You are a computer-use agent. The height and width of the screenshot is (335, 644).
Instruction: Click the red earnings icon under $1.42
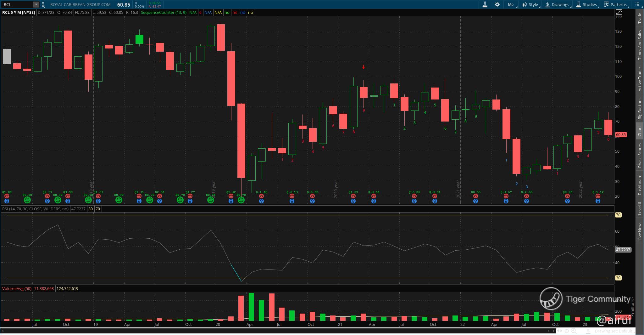click(x=231, y=196)
